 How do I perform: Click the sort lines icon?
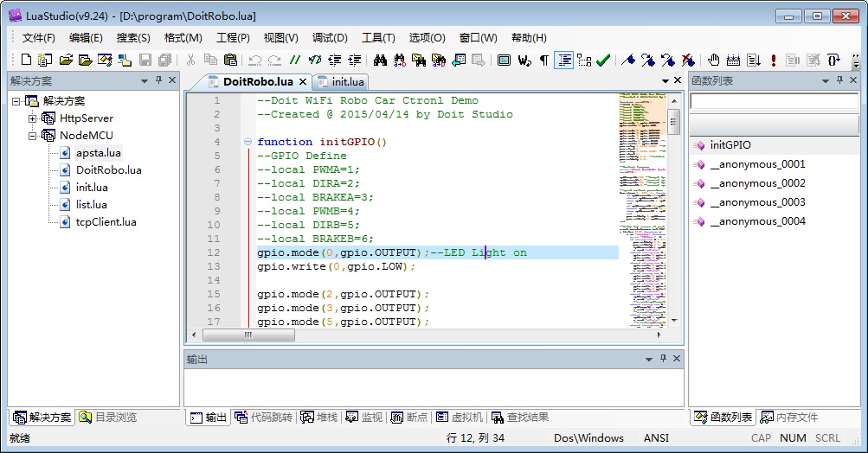(754, 60)
